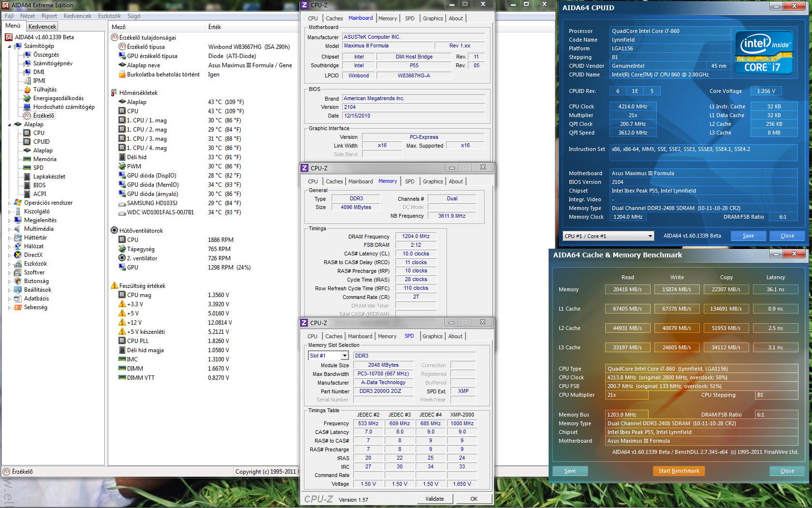Open the Memória tree icon

27,159
